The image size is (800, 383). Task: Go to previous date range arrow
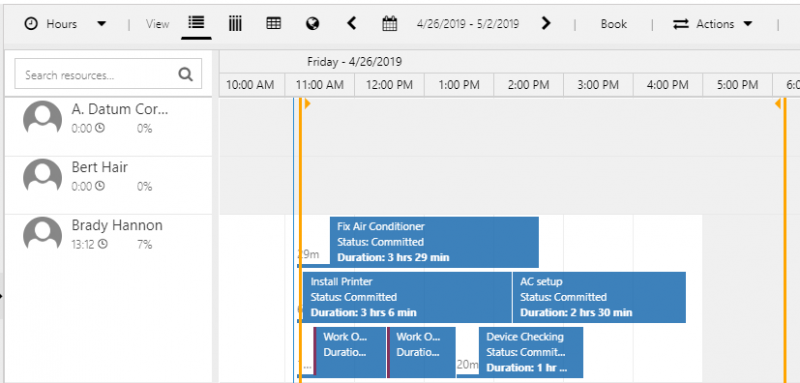pos(351,23)
